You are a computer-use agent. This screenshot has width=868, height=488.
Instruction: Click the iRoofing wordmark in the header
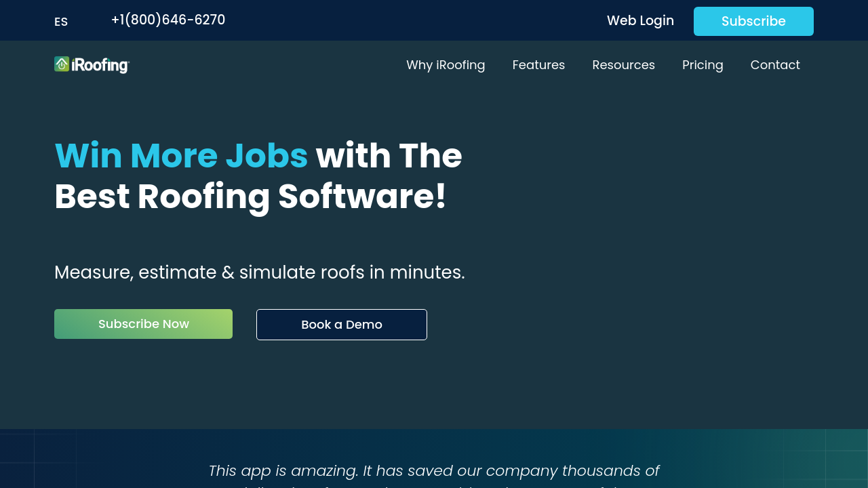[100, 65]
